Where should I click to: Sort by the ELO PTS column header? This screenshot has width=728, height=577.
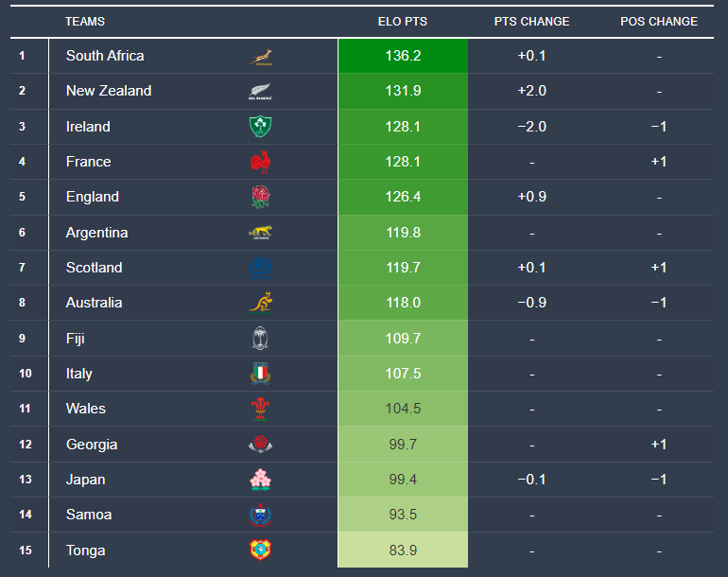tap(403, 21)
